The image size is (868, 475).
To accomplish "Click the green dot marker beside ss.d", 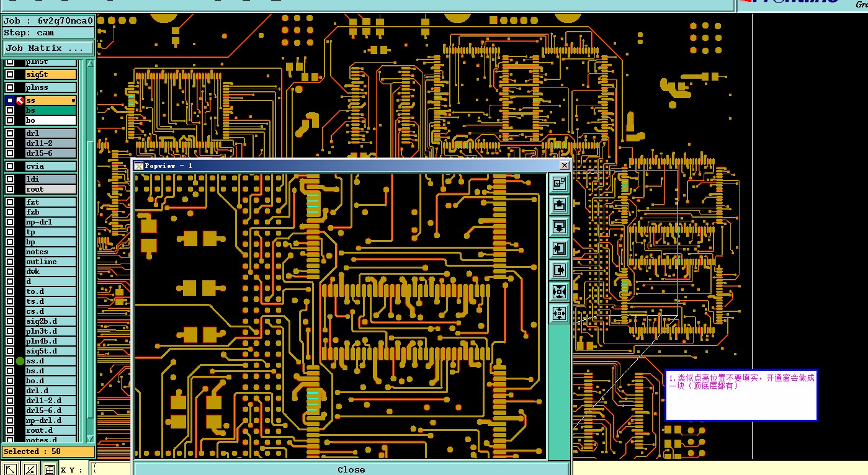I will click(20, 361).
